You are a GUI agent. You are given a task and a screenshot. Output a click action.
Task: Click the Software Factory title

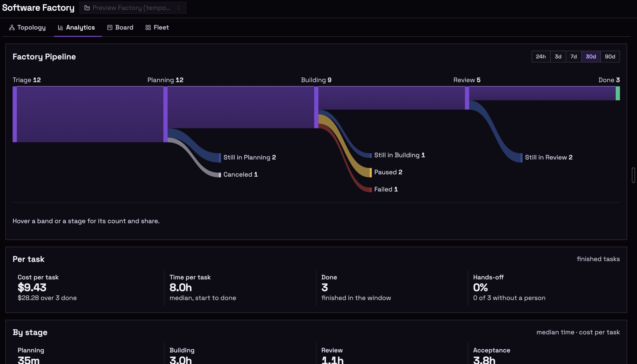38,8
